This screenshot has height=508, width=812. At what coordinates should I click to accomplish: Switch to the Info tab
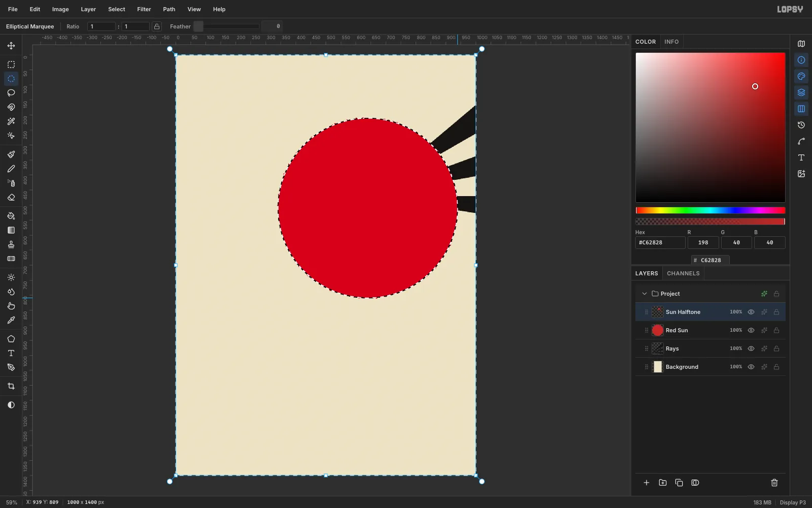pos(671,42)
